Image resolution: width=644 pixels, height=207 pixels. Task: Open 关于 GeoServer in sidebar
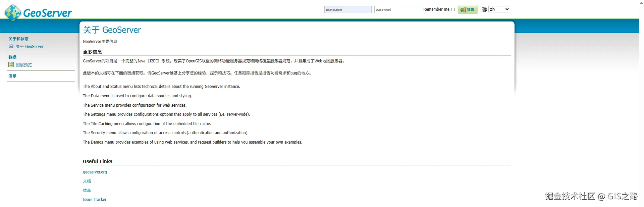[30, 47]
